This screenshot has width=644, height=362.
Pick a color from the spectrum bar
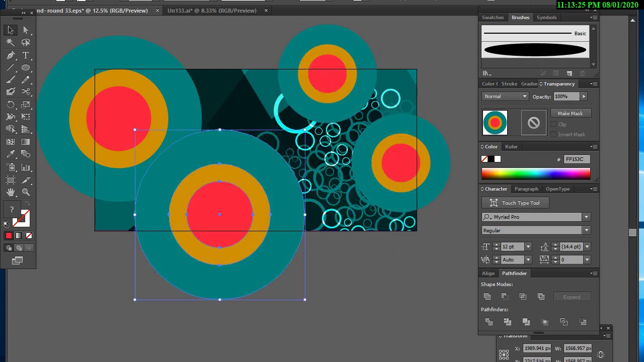click(536, 173)
